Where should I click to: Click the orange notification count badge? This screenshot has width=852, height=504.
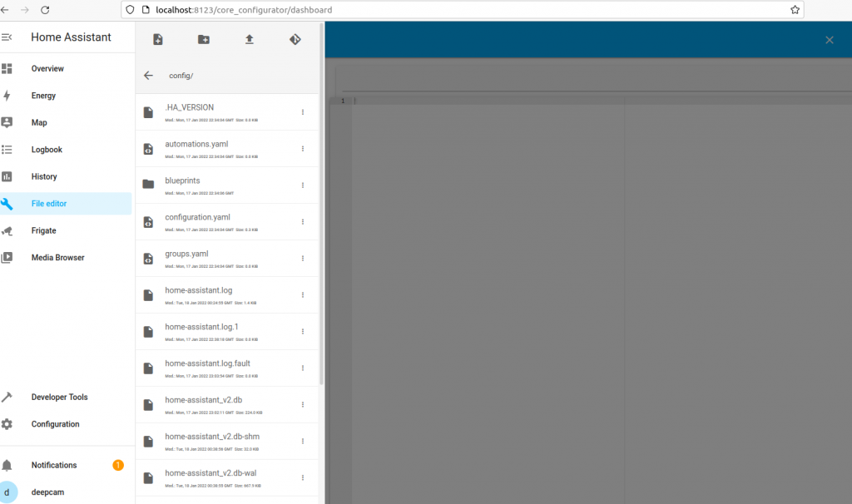[x=118, y=465]
